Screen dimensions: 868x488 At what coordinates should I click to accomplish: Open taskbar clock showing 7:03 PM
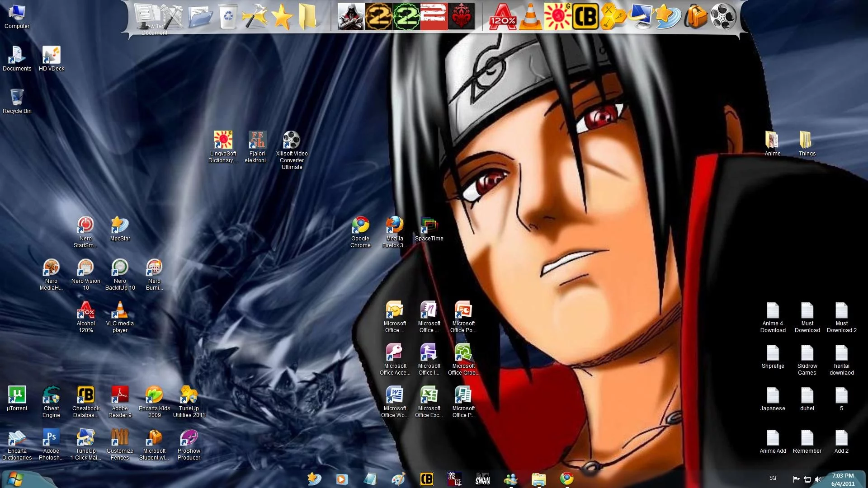[x=843, y=479]
